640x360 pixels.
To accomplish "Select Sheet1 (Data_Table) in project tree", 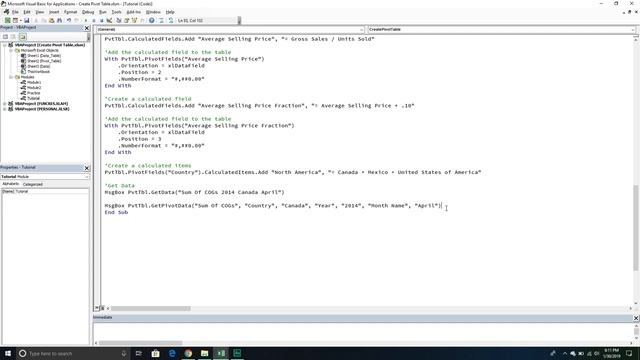I will [44, 56].
